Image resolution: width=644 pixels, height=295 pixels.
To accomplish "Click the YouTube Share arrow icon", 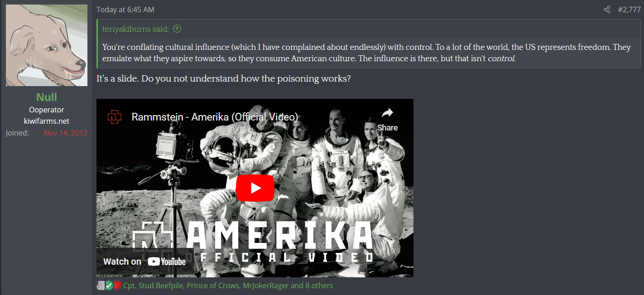I will (387, 113).
